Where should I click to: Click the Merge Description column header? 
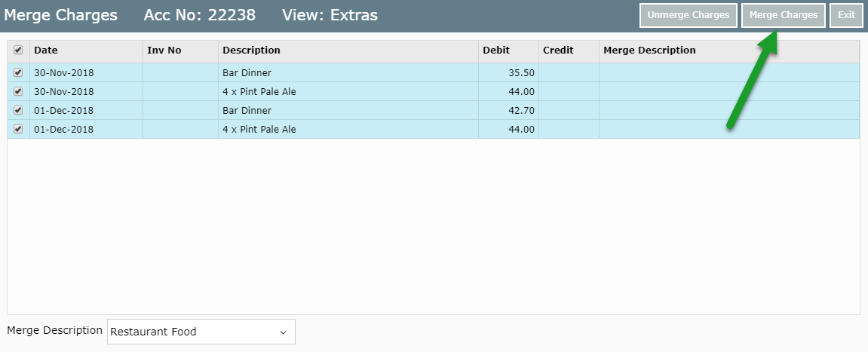[649, 51]
